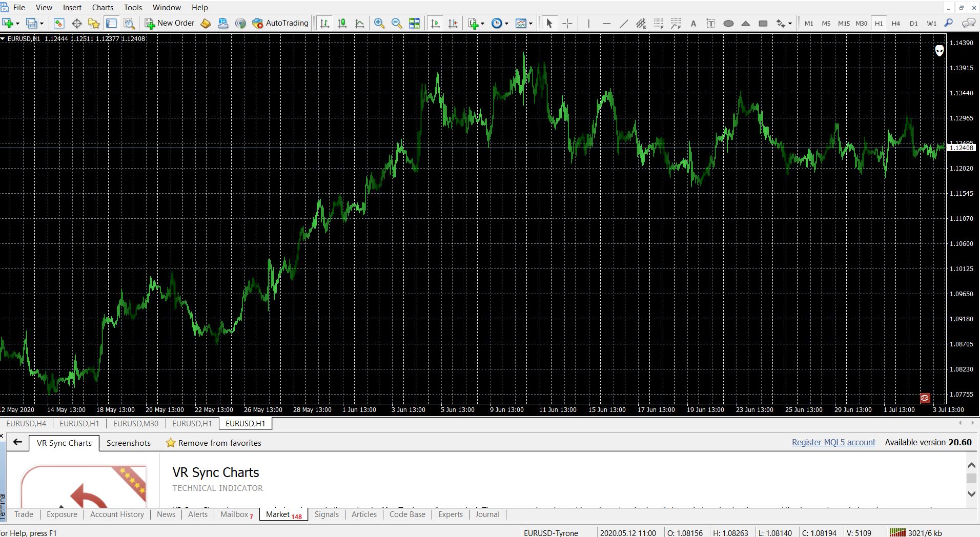The height and width of the screenshot is (537, 980).
Task: Click the VR Sync Charts product thumbnail
Action: [x=84, y=486]
